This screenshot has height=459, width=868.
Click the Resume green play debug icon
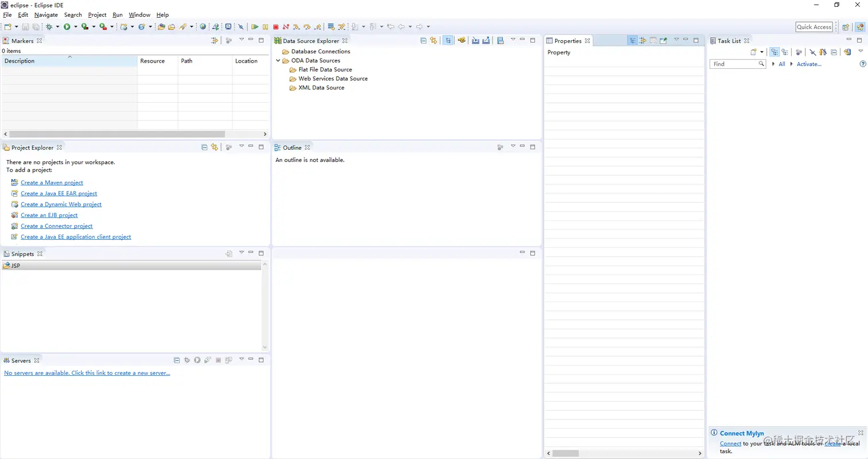255,27
